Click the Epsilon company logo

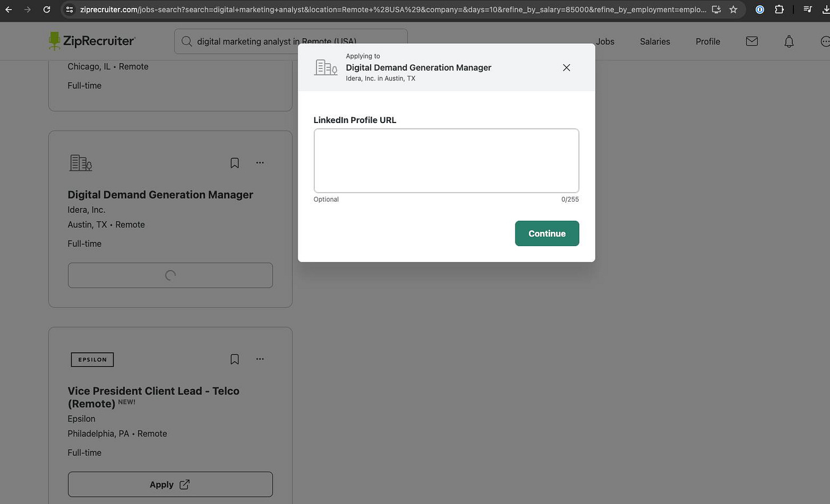92,359
